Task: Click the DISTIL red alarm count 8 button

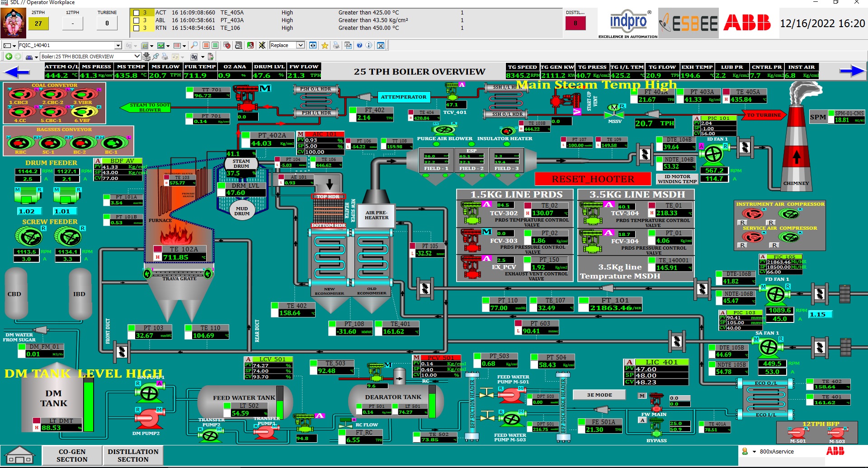Action: click(576, 23)
